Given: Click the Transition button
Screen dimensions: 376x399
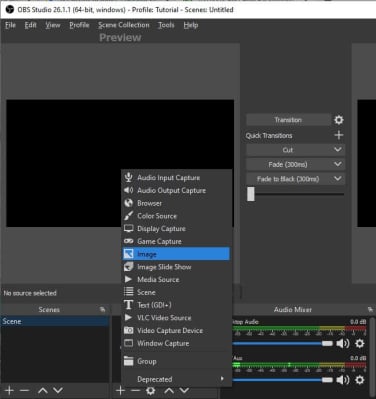Looking at the screenshot, I should point(288,120).
